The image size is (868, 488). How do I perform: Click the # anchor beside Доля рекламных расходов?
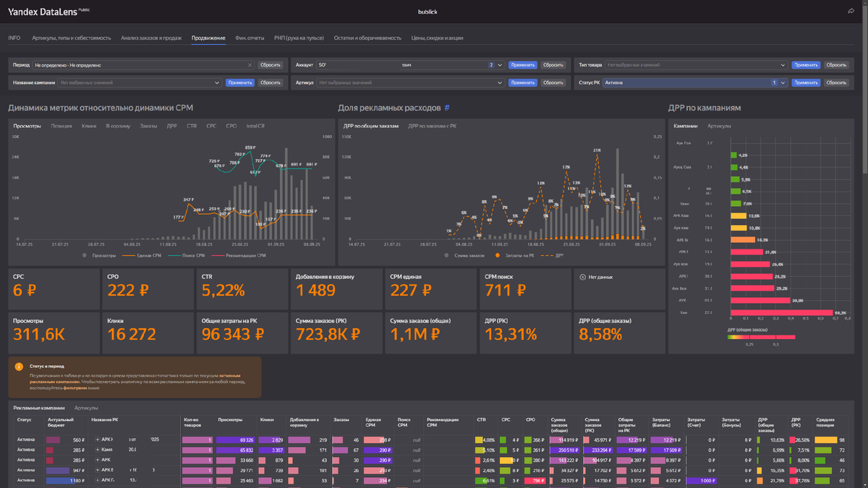(447, 108)
